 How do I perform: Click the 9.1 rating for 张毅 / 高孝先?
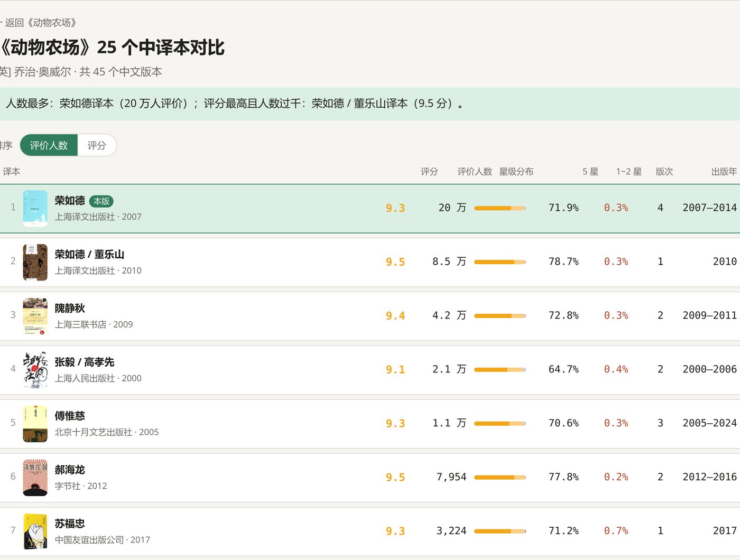pos(395,370)
